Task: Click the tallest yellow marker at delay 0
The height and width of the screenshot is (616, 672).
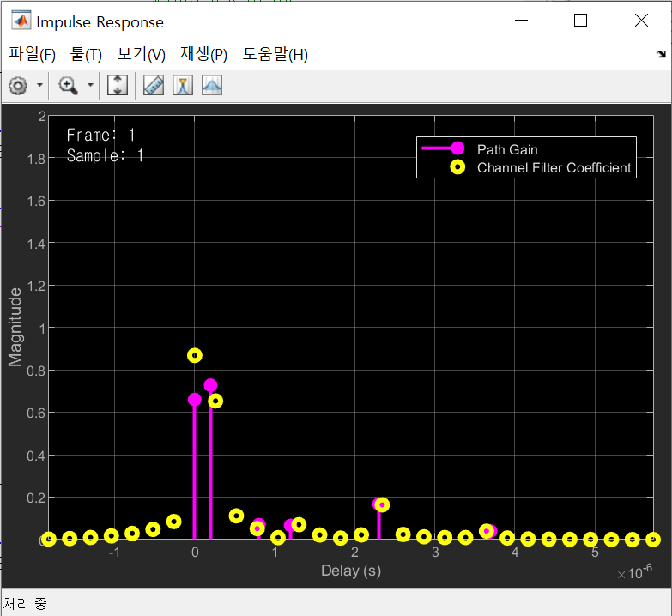Action: coord(195,355)
